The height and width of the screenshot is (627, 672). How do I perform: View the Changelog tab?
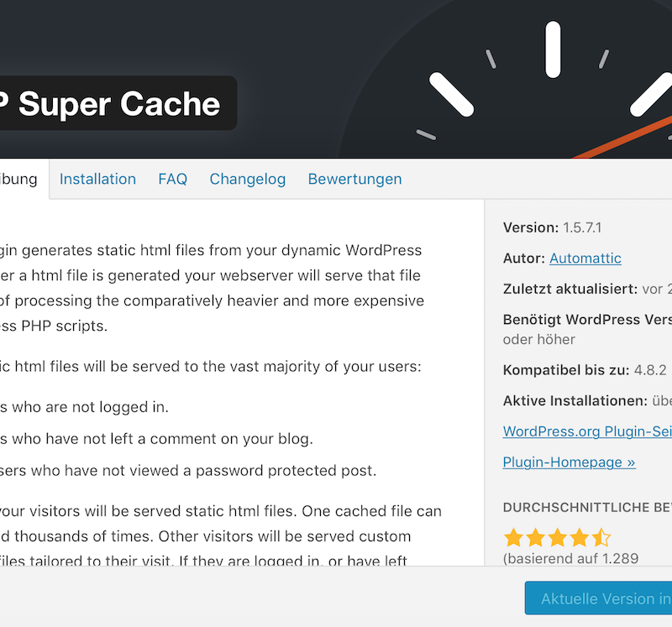tap(247, 179)
